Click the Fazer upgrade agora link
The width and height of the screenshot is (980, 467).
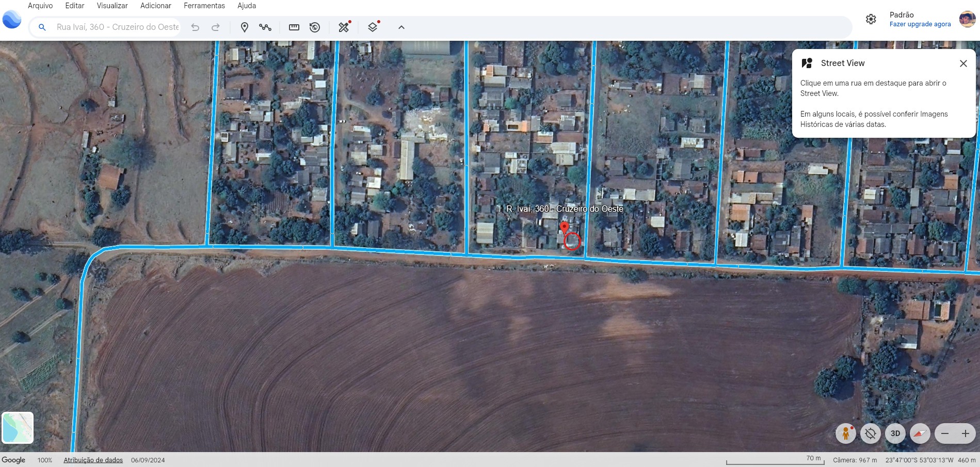920,24
